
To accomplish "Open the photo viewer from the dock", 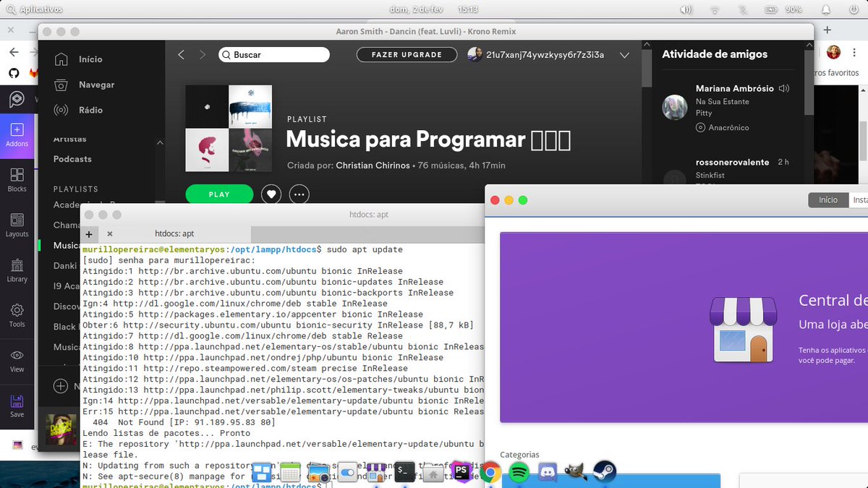I will 318,473.
